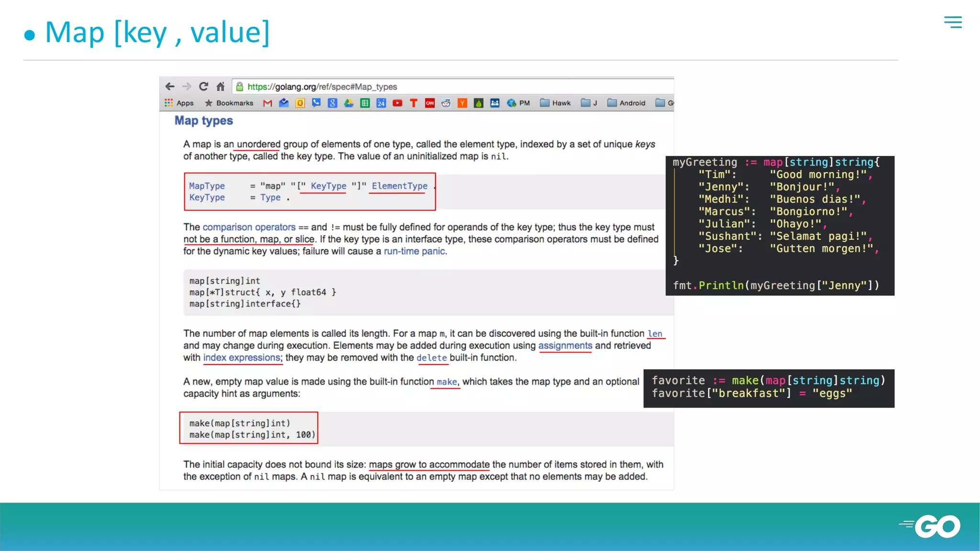Go to the browser home page

(220, 87)
